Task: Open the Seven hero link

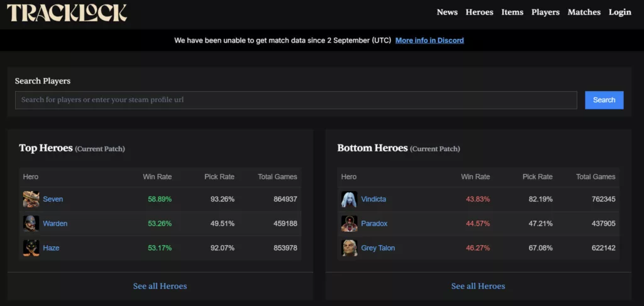Action: click(53, 199)
